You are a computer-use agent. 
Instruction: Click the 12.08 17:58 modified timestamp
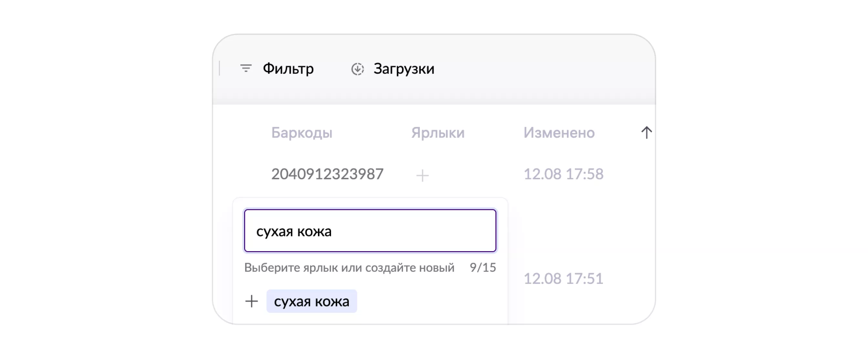pos(563,174)
